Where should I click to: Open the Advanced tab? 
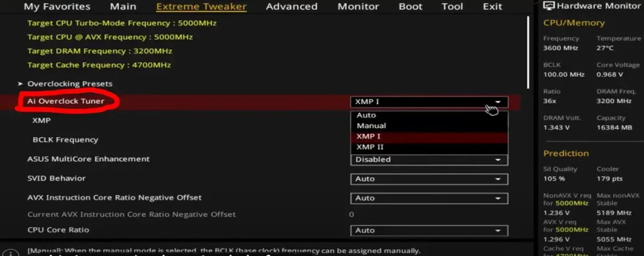[292, 6]
